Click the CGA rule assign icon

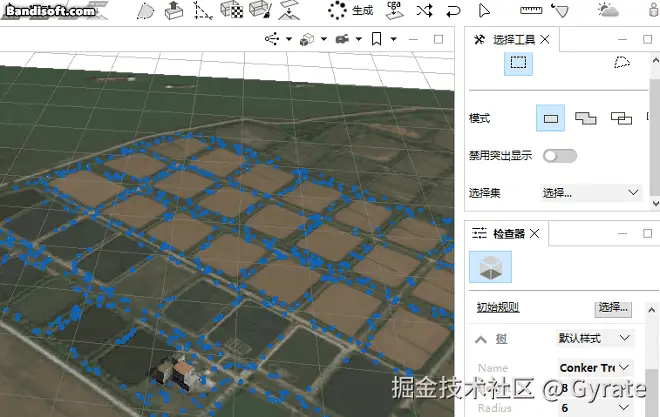(393, 11)
